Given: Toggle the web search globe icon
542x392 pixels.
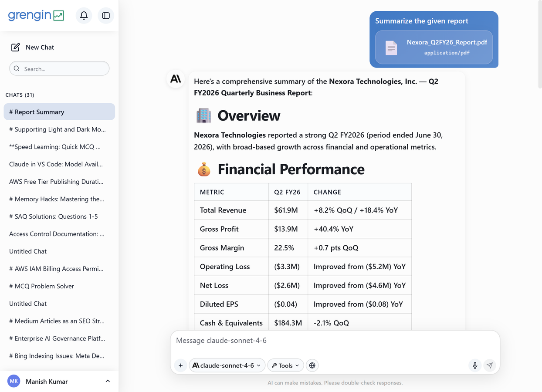Looking at the screenshot, I should pos(312,365).
